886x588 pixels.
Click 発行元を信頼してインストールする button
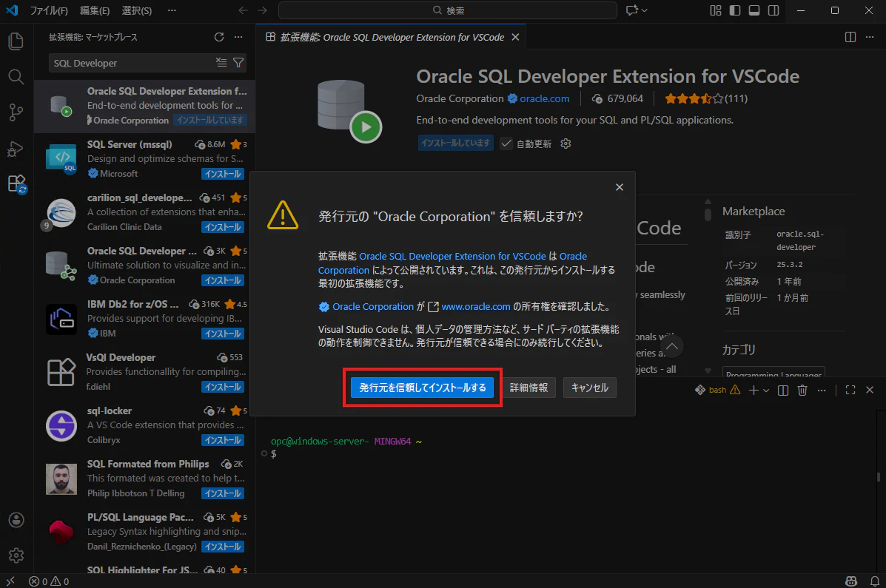click(x=422, y=388)
